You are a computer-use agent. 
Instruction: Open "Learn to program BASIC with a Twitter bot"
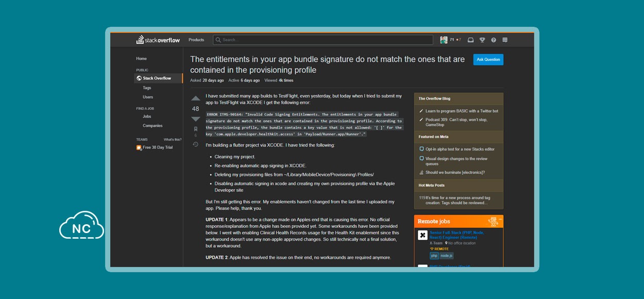tap(462, 111)
